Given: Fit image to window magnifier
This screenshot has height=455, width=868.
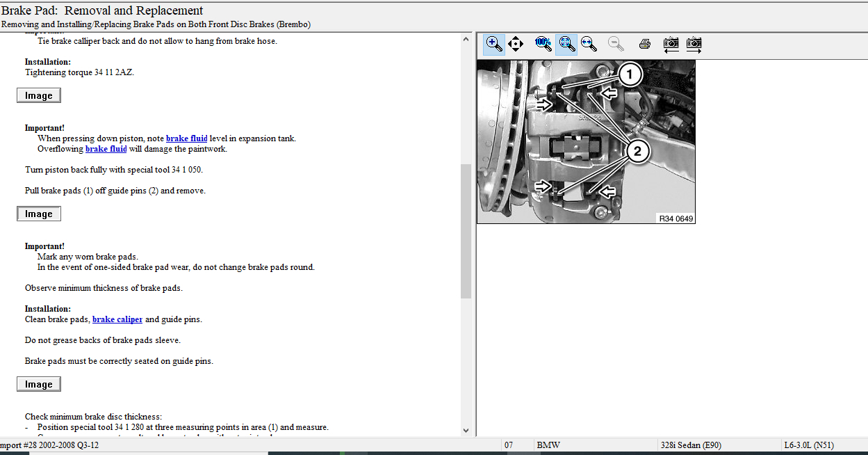Looking at the screenshot, I should pyautogui.click(x=567, y=44).
